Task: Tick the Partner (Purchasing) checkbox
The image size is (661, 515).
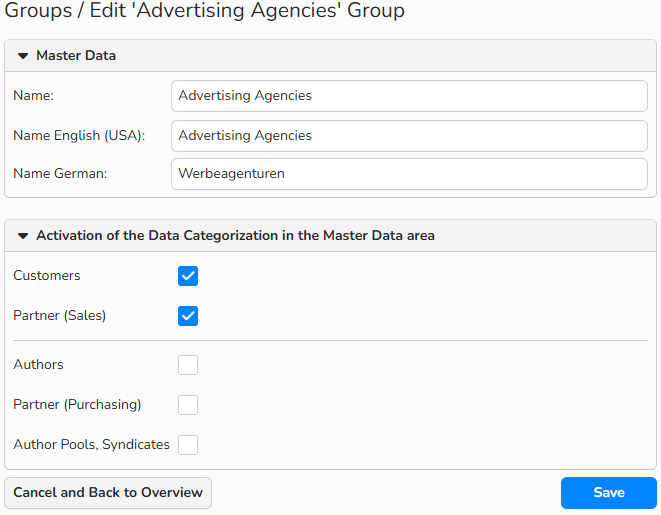Action: click(x=188, y=405)
